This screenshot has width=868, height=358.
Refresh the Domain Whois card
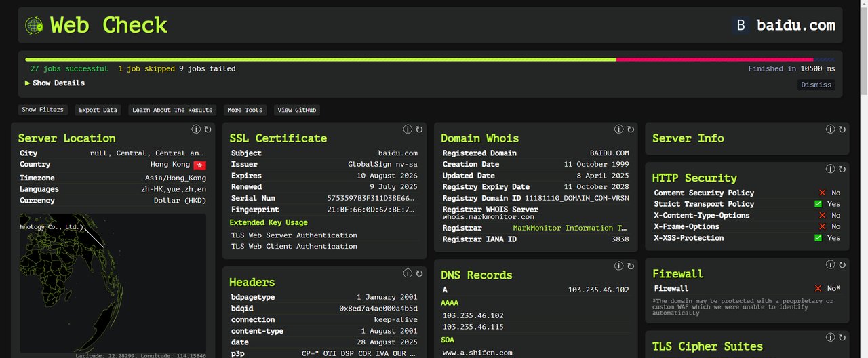point(631,129)
